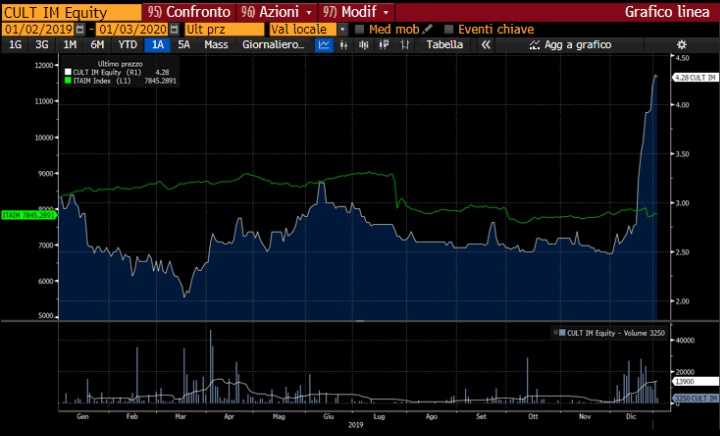
Task: Click the end date field 01/03/2020
Action: coord(133,29)
